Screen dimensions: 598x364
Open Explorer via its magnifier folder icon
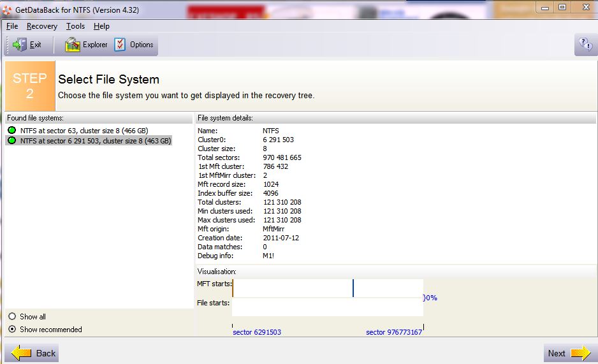tap(73, 45)
